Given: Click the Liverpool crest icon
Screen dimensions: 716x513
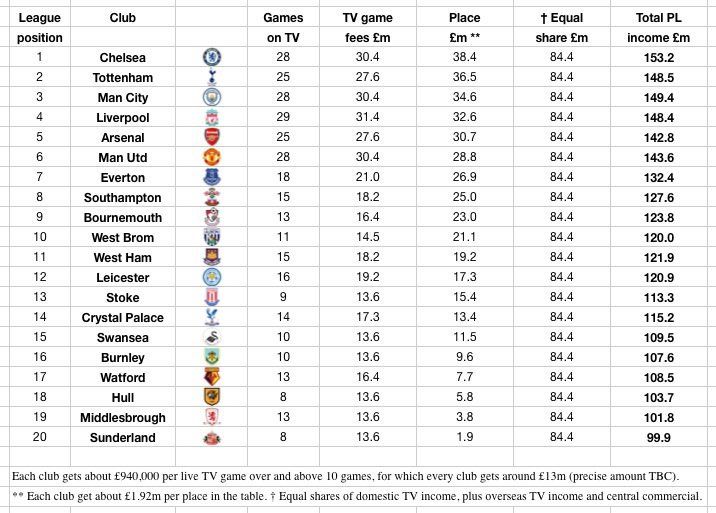Looking at the screenshot, I should (x=212, y=117).
